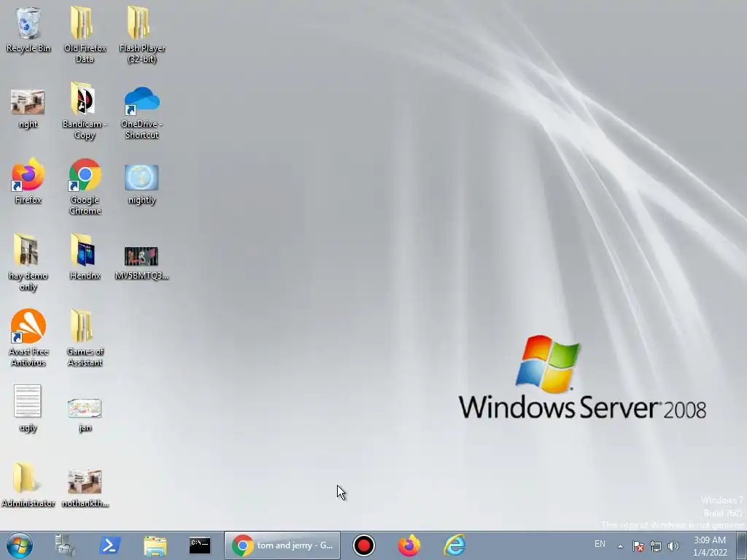This screenshot has width=747, height=560.
Task: Select the Old Firefox Data folder
Action: click(85, 34)
